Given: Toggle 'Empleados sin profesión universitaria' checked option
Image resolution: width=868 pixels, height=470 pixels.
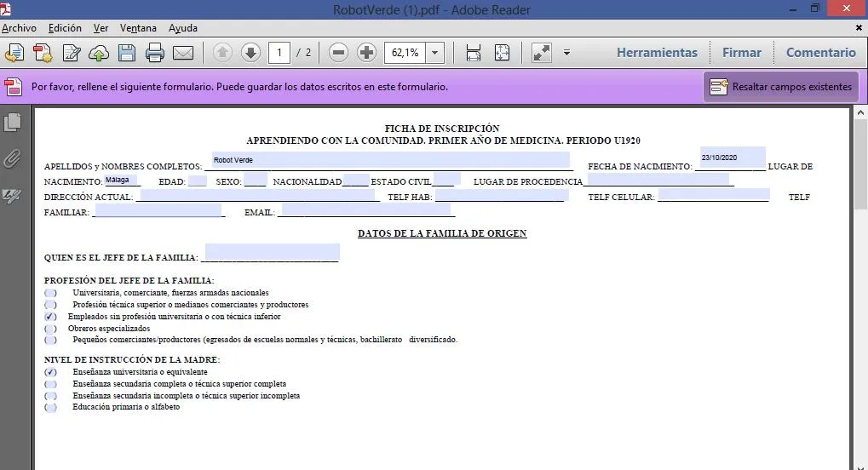Looking at the screenshot, I should (50, 317).
